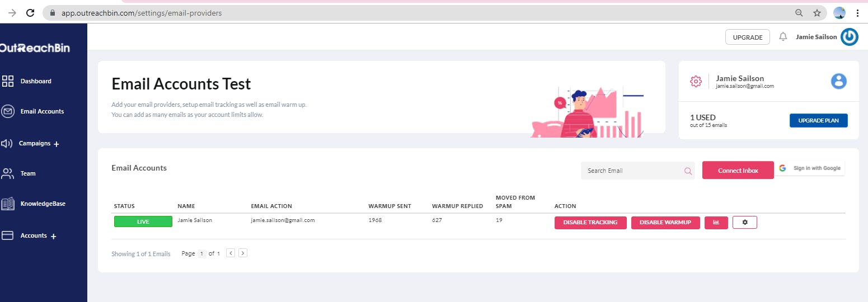Viewport: 868px width, 302px height.
Task: Click the blue profile avatar icon
Action: [x=838, y=81]
